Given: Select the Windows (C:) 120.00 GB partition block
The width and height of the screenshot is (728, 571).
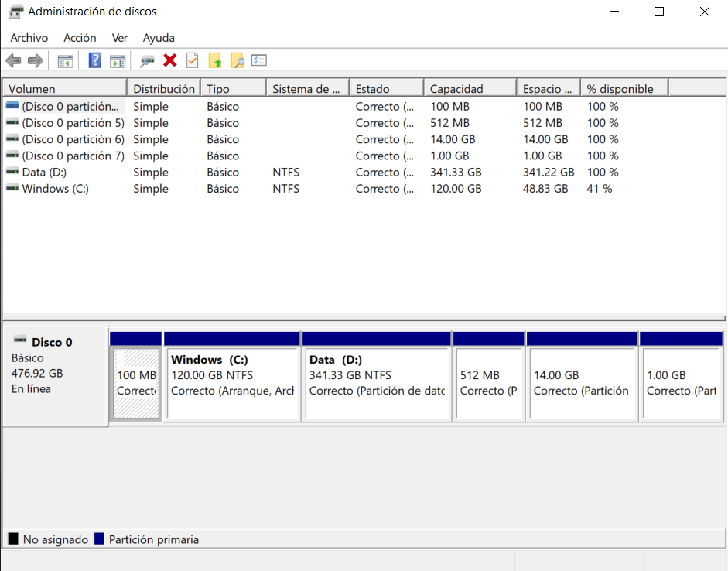Looking at the screenshot, I should click(232, 384).
